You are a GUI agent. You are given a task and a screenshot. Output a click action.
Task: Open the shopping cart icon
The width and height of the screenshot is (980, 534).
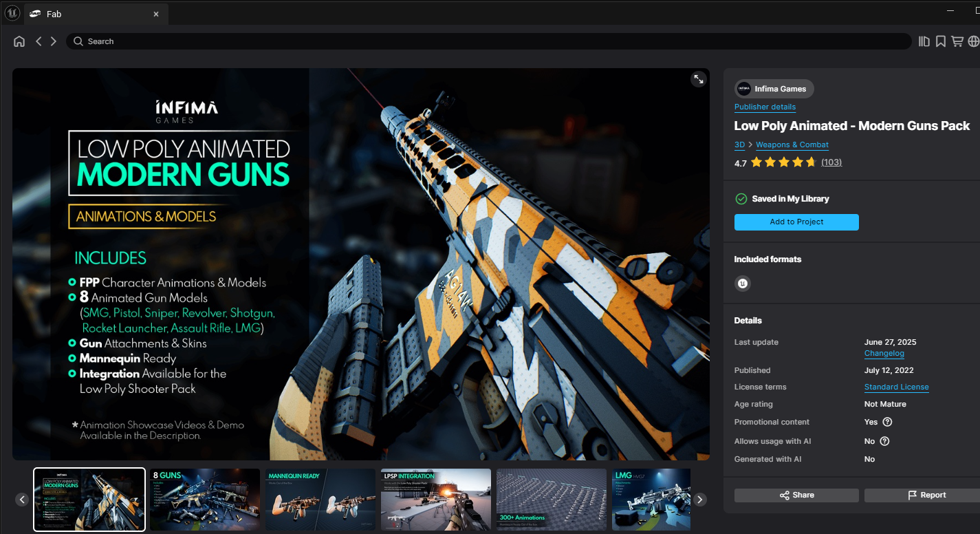click(957, 41)
